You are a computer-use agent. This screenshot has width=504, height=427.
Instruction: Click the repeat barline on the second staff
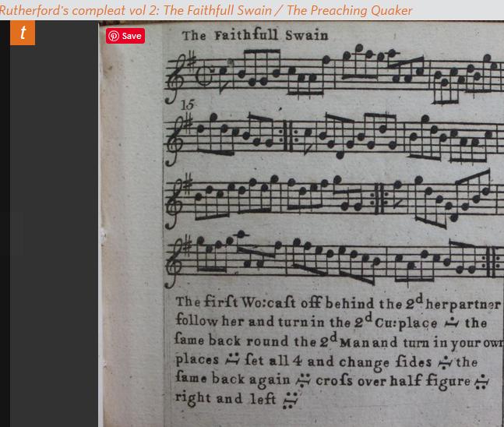[288, 136]
